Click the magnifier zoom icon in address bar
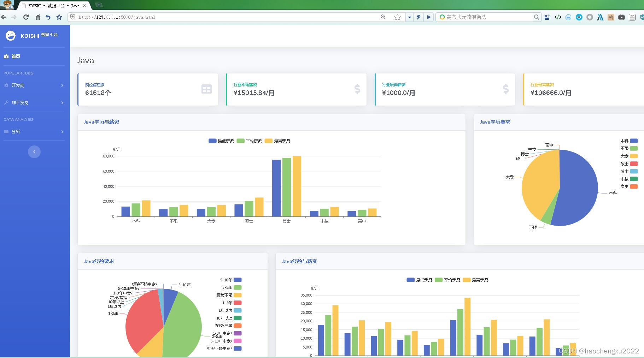644x358 pixels. (x=383, y=17)
